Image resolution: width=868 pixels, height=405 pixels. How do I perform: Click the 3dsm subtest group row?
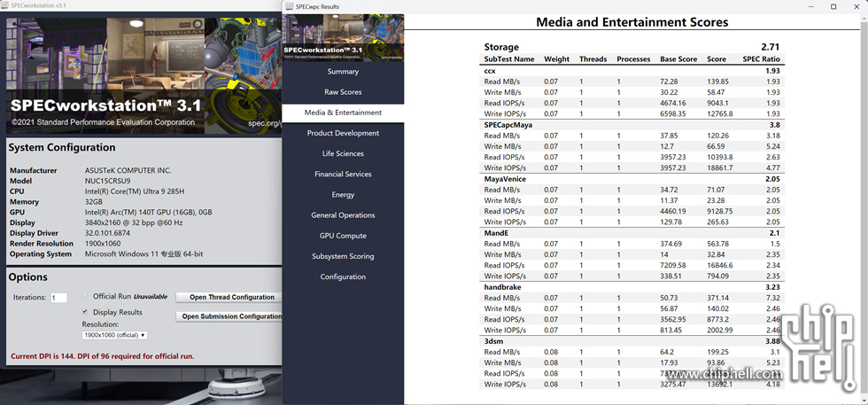tap(632, 341)
